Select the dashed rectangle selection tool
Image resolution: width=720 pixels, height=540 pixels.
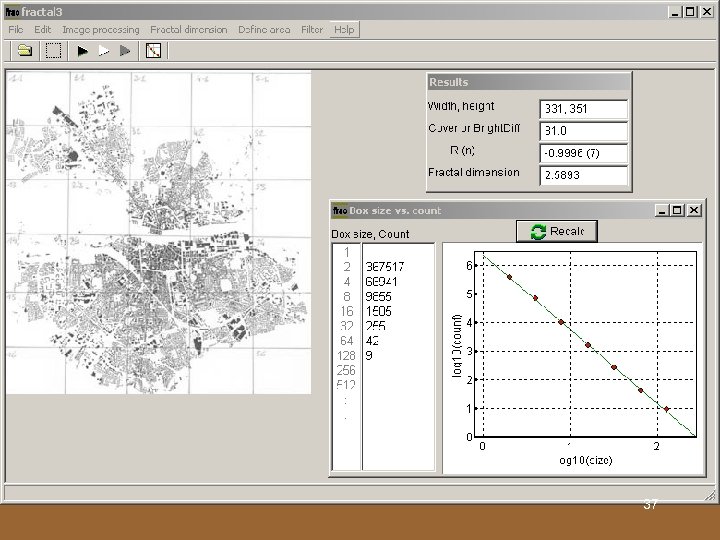pyautogui.click(x=53, y=49)
